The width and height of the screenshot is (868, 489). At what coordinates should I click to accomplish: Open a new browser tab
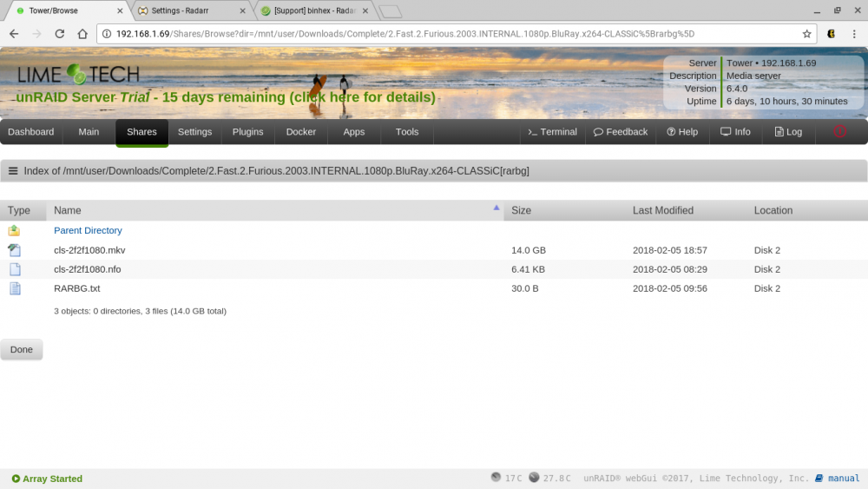coord(391,11)
